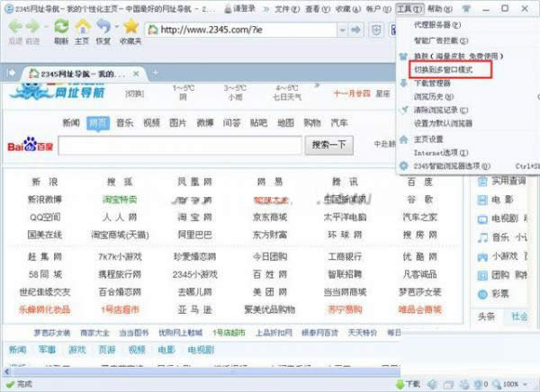Click the 2345 网址导航 octopus logo
This screenshot has width=540, height=392.
tap(58, 91)
